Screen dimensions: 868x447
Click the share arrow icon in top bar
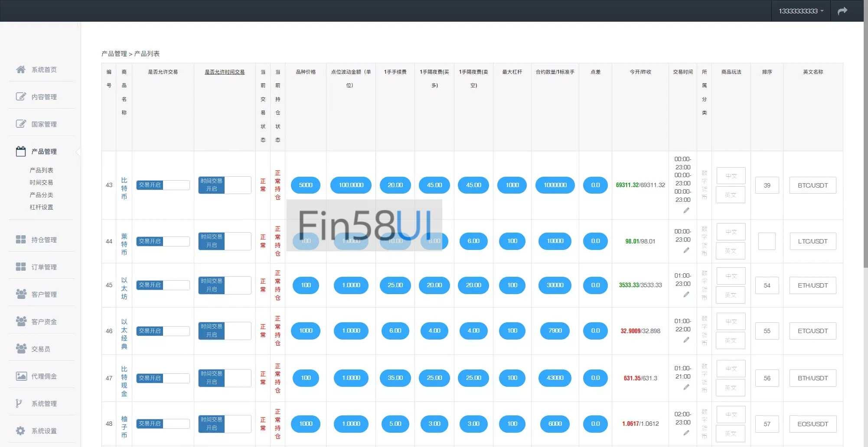(x=842, y=11)
